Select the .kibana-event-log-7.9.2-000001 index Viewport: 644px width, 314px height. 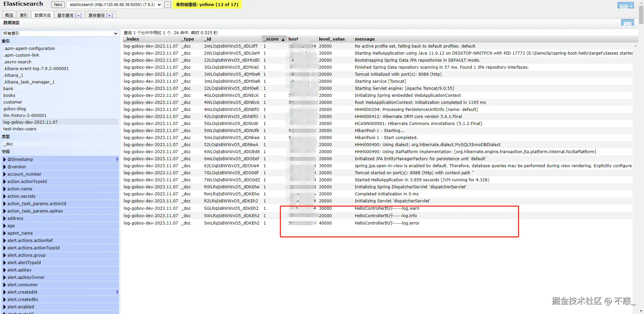point(36,69)
